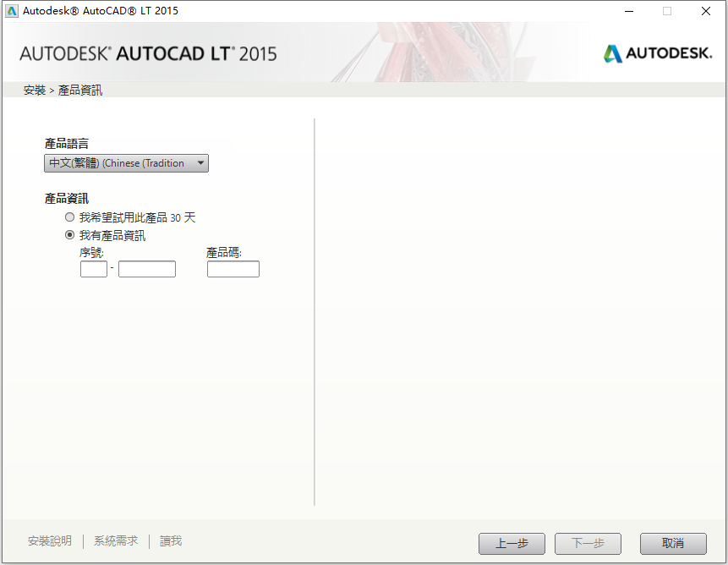The width and height of the screenshot is (728, 565).
Task: Click the 產品碼: label
Action: (224, 253)
